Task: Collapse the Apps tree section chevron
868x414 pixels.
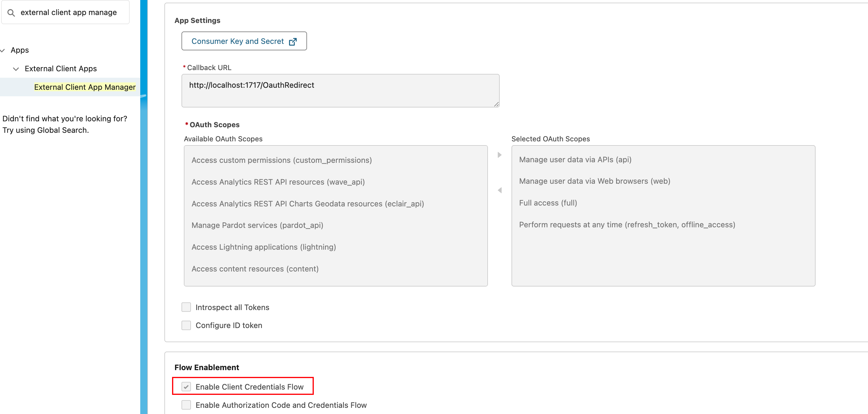Action: click(x=3, y=51)
